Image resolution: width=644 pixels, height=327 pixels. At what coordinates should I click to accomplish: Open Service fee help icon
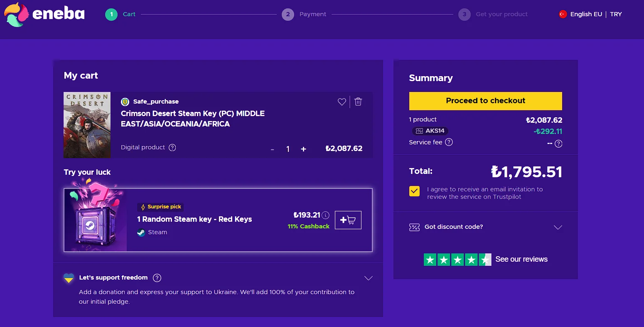tap(449, 142)
